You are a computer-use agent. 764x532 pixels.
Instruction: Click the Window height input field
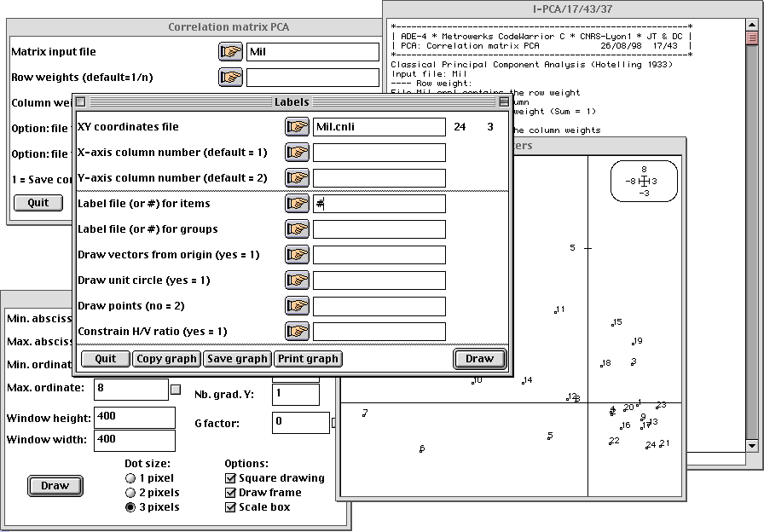(135, 417)
